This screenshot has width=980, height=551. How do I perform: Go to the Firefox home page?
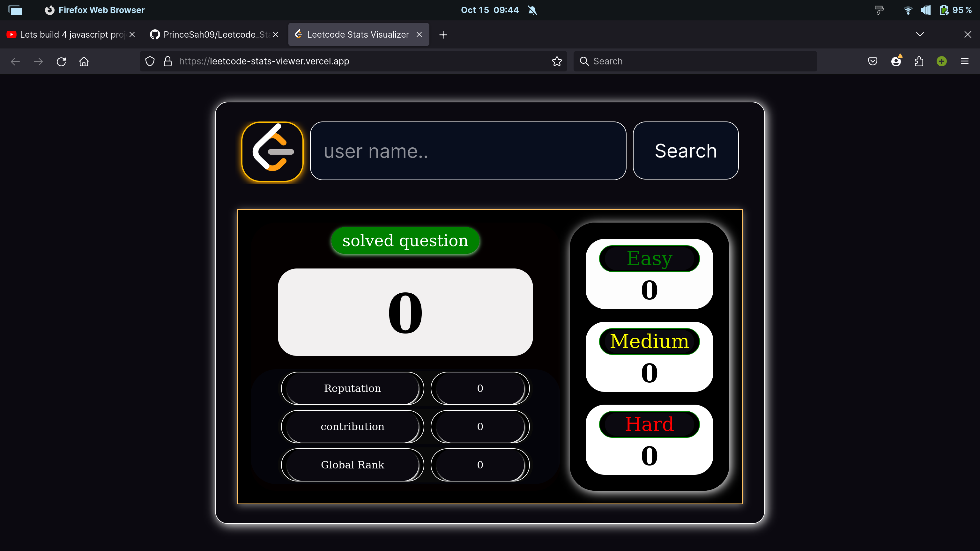pyautogui.click(x=84, y=61)
